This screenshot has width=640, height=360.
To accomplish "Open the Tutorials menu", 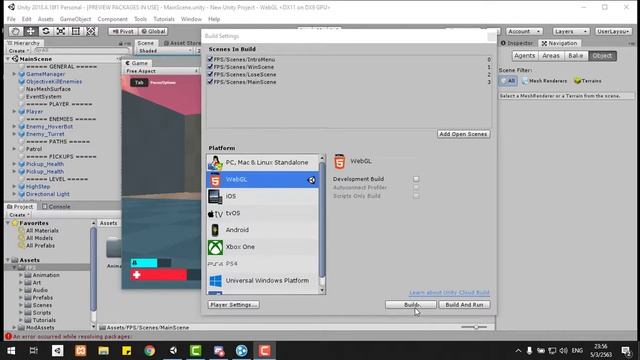I will coord(164,19).
